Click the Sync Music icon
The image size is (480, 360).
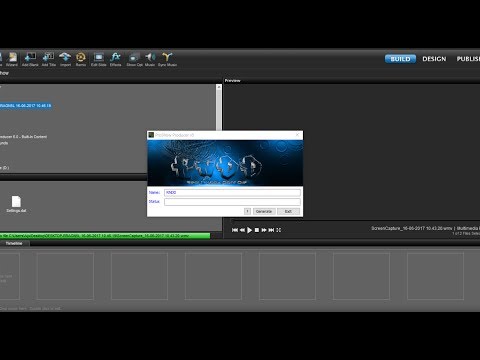[167, 60]
